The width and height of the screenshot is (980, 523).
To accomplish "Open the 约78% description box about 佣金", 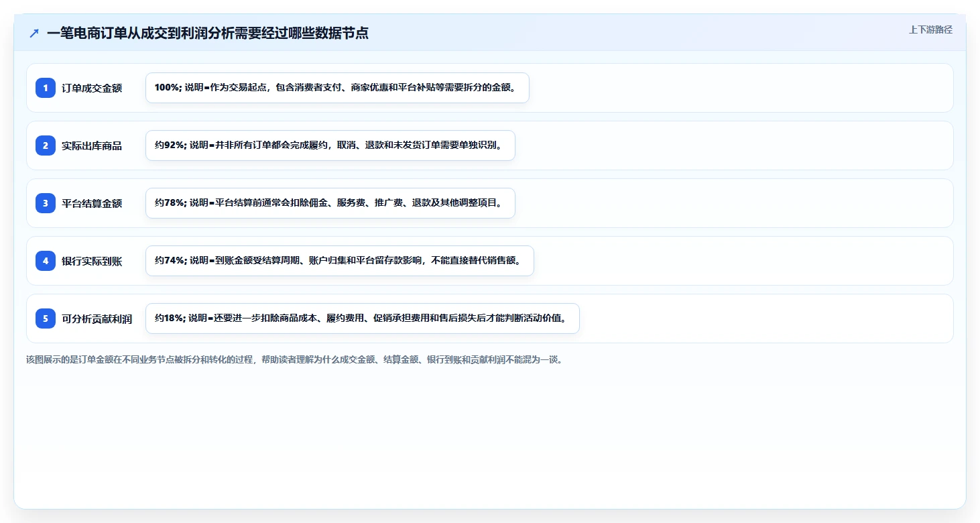I will [x=330, y=203].
